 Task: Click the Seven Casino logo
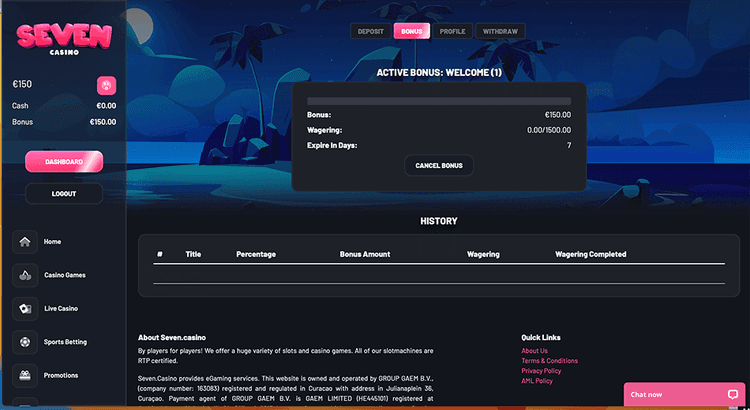coord(64,39)
